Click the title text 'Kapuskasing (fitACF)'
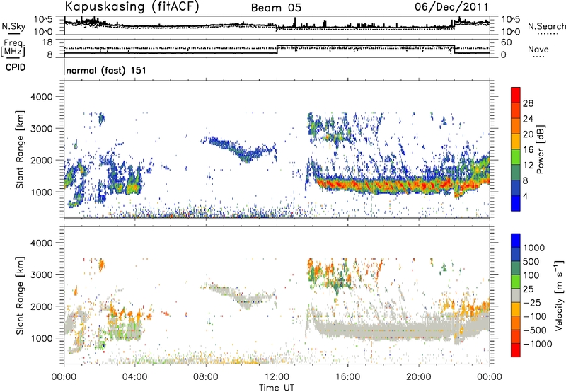566x392 pixels. (132, 6)
